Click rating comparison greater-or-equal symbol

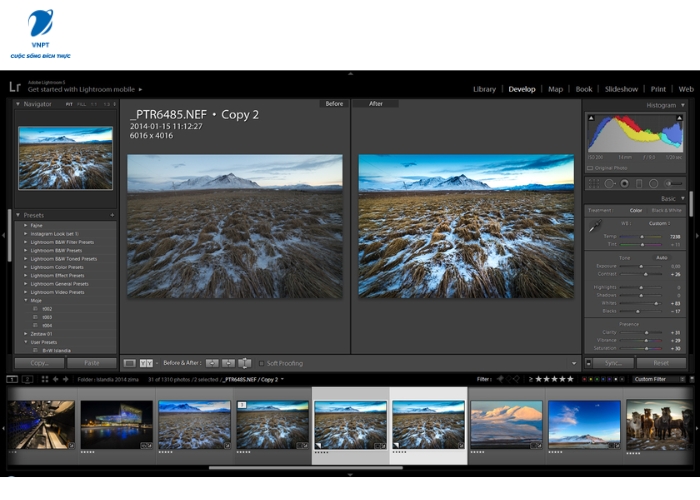(x=531, y=379)
